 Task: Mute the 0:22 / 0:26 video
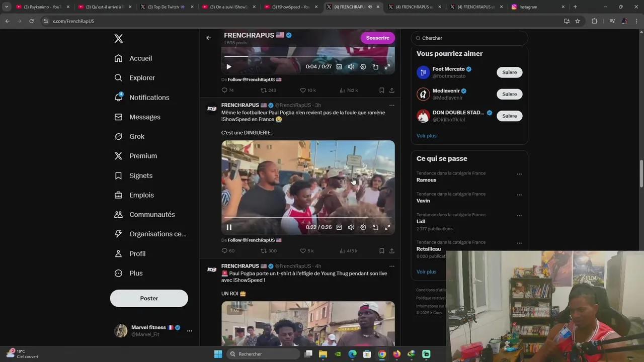pos(351,227)
